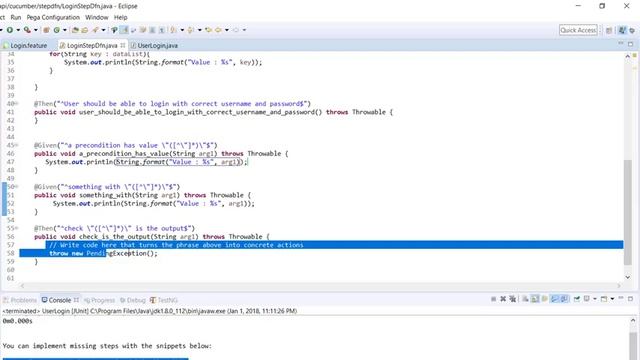Toggle the console Word Wrap icon
The height and width of the screenshot is (360, 640).
coord(544,299)
